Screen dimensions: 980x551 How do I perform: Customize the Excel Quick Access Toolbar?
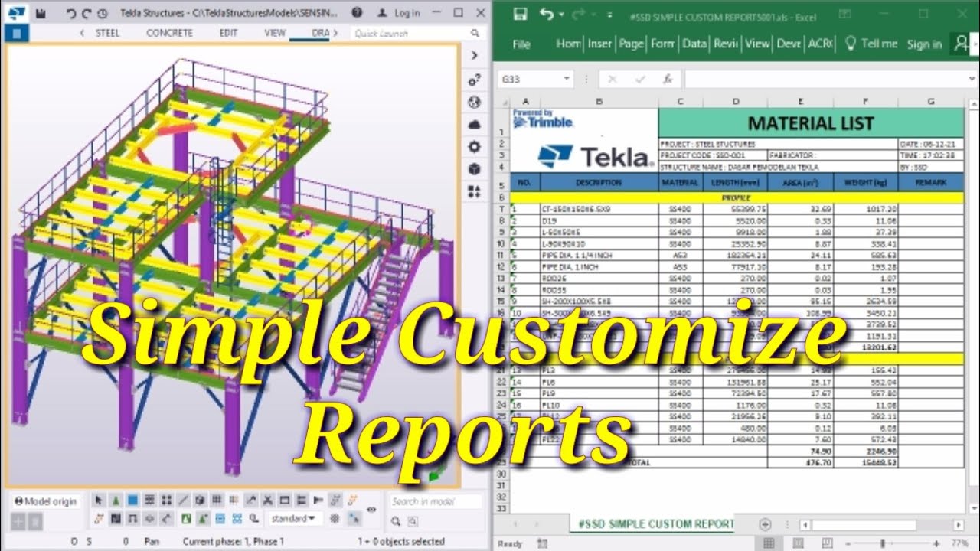click(609, 15)
